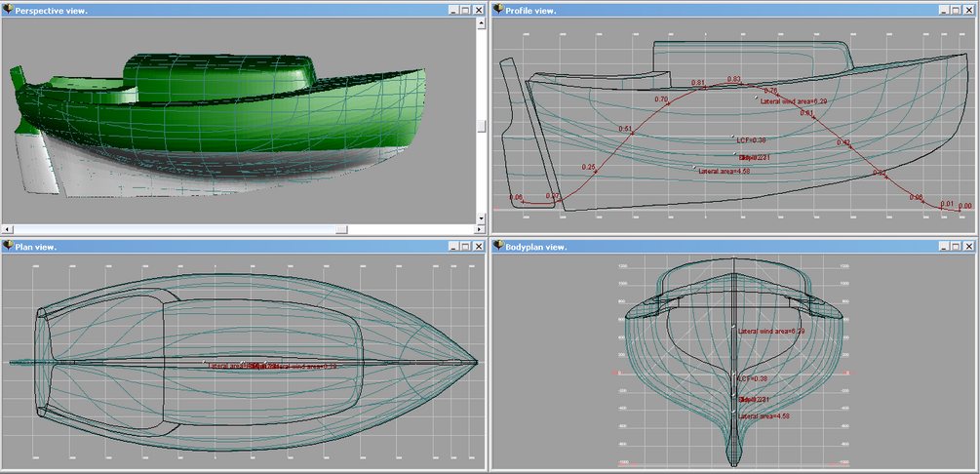Click the 0.07 curve value in Profile view

[x=552, y=196]
